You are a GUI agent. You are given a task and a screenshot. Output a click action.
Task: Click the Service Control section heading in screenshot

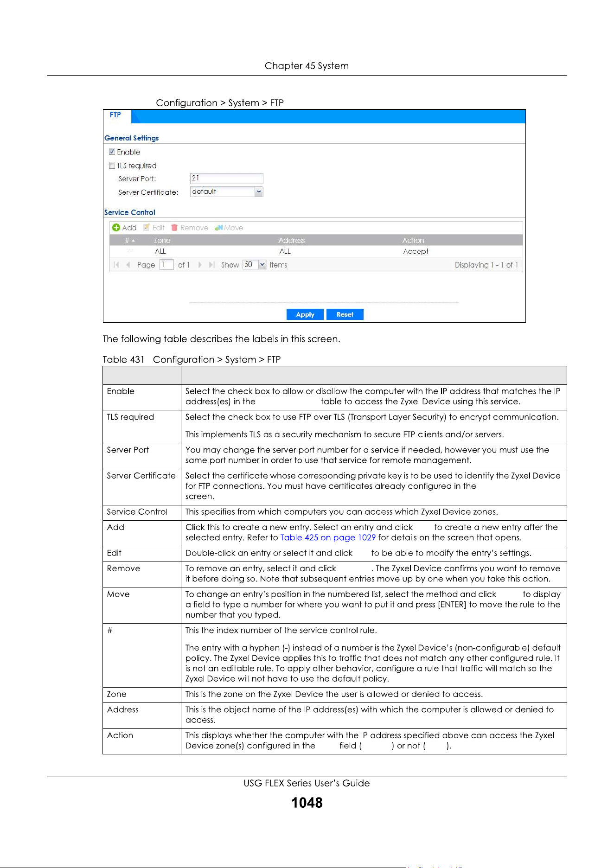click(130, 212)
